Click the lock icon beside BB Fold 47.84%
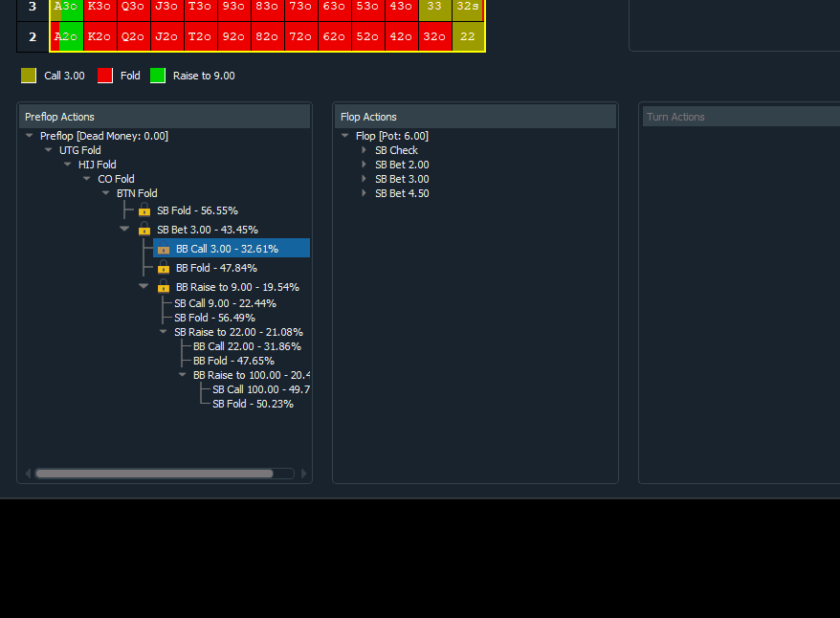 (164, 267)
